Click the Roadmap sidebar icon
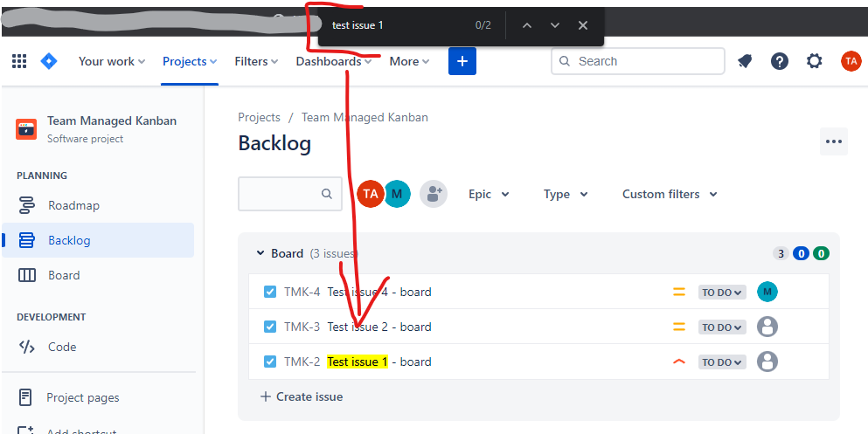The height and width of the screenshot is (434, 868). [26, 206]
